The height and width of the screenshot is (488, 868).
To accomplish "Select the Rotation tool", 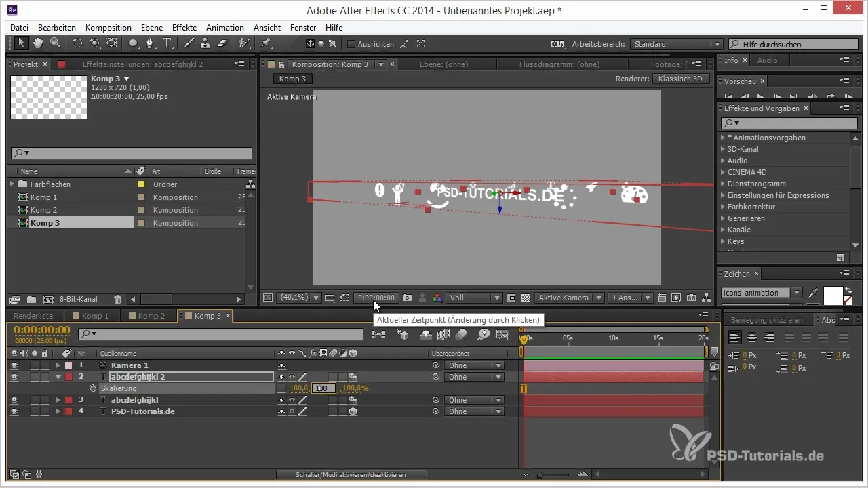I will pyautogui.click(x=77, y=43).
